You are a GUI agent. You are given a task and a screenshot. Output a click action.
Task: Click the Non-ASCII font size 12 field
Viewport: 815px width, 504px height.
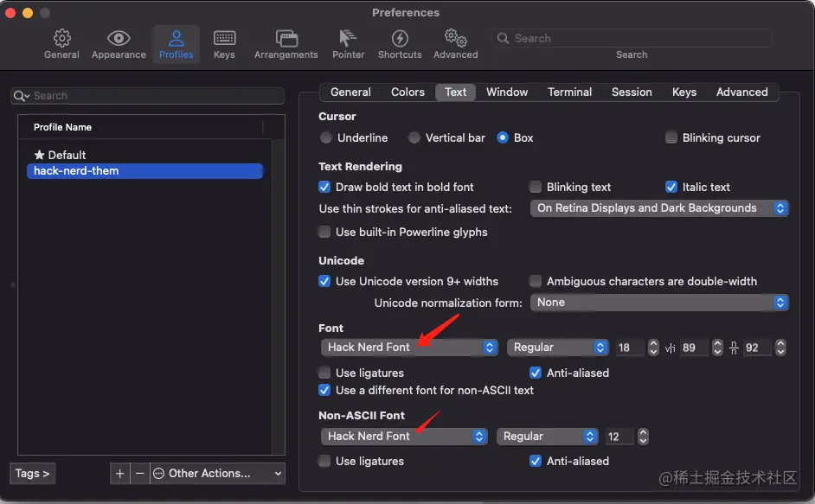click(620, 437)
